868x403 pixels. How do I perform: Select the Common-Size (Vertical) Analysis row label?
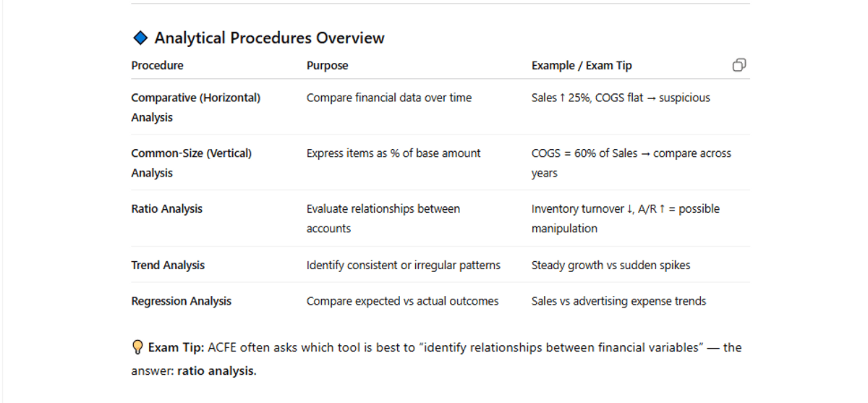pos(191,163)
